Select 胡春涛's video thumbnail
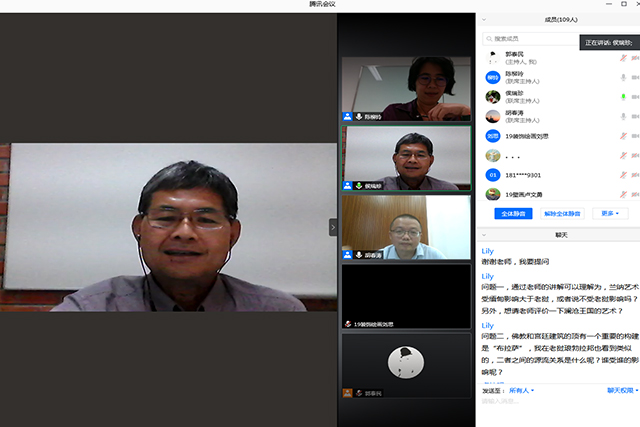 point(406,227)
